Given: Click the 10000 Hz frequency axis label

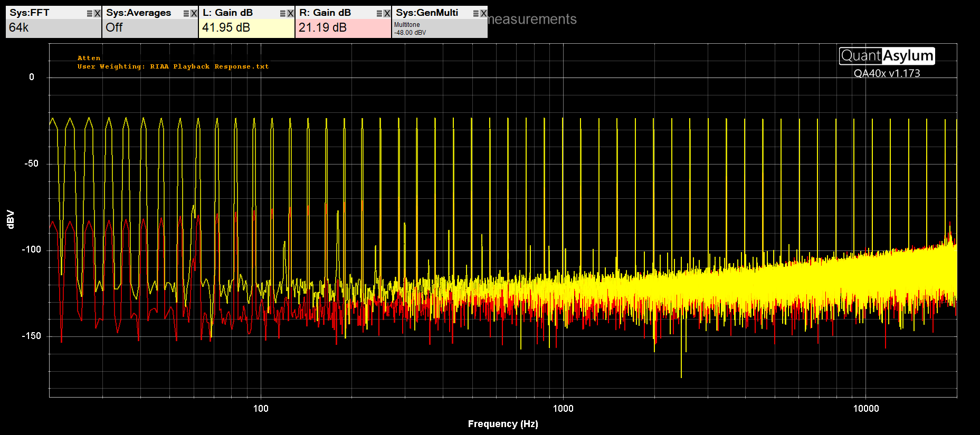Looking at the screenshot, I should (866, 409).
